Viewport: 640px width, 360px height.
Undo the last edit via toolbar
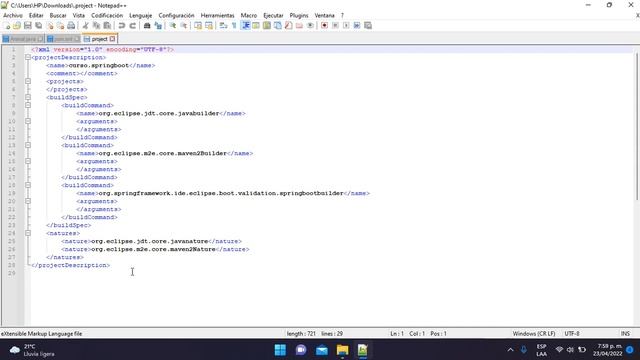[122, 26]
